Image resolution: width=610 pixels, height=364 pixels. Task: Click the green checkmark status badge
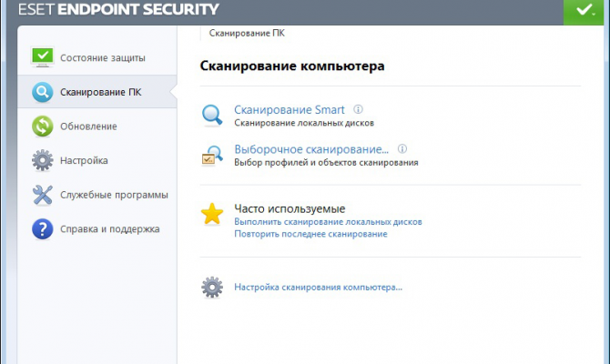click(x=580, y=12)
